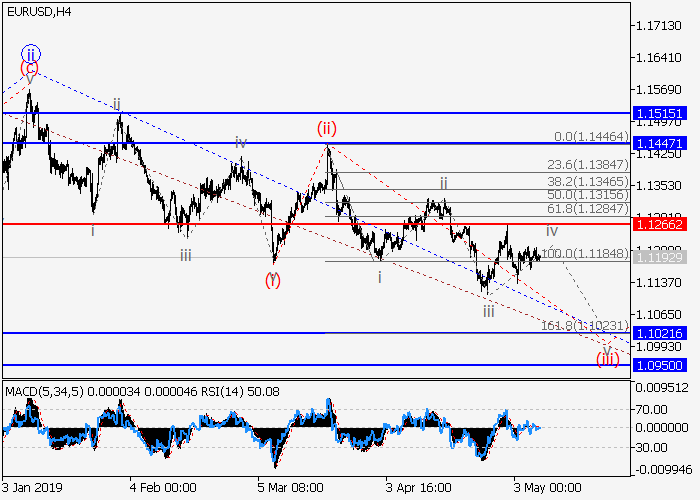
Task: Click the red 1.12662 resistance price tag
Action: pos(661,225)
